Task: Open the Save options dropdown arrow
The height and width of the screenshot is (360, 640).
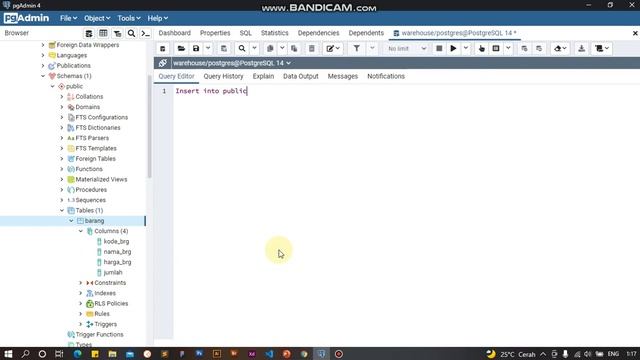Action: click(208, 49)
